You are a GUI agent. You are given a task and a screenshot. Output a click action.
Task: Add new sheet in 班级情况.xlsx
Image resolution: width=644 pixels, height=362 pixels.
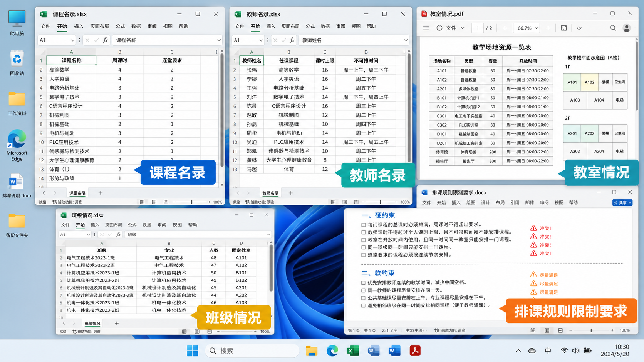tap(117, 323)
